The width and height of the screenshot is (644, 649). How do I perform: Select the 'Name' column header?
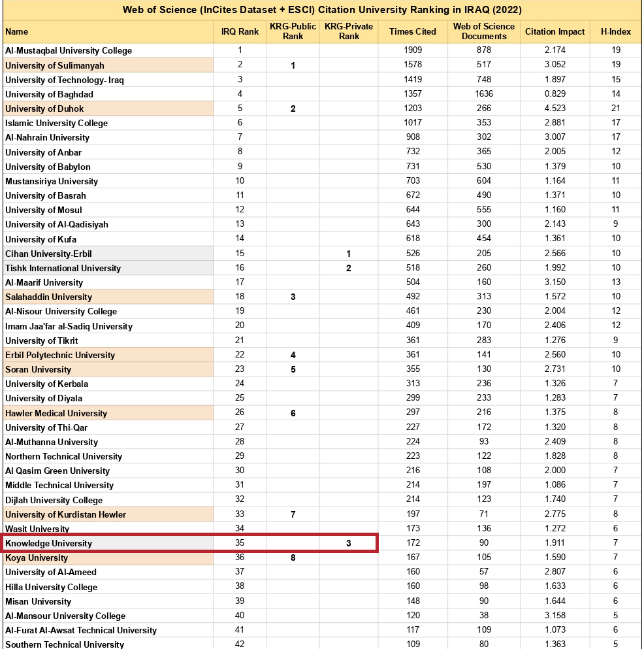coord(108,32)
